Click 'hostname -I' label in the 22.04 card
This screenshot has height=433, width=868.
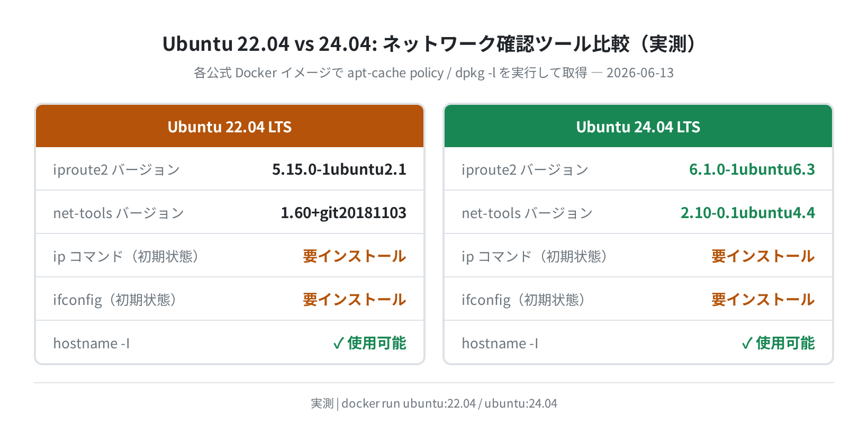[92, 344]
